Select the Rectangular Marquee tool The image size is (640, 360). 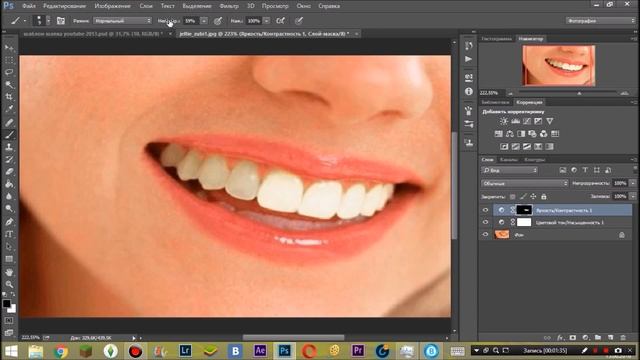(x=9, y=60)
